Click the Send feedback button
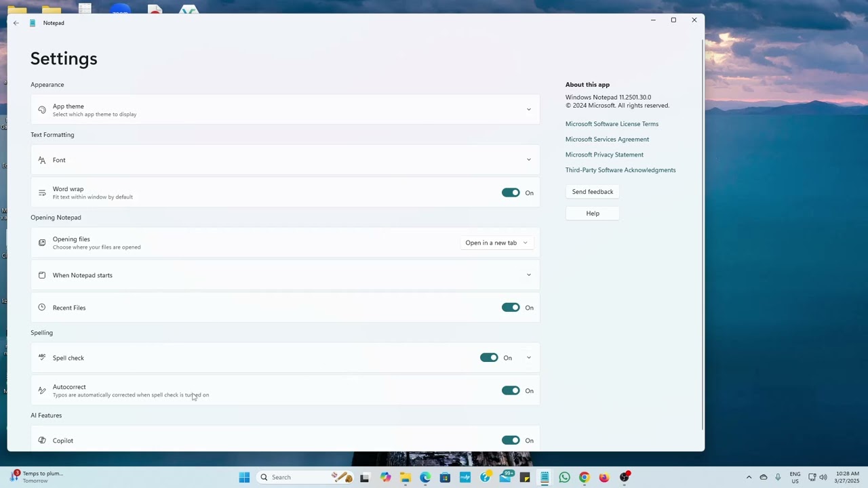Viewport: 868px width, 488px height. point(593,192)
